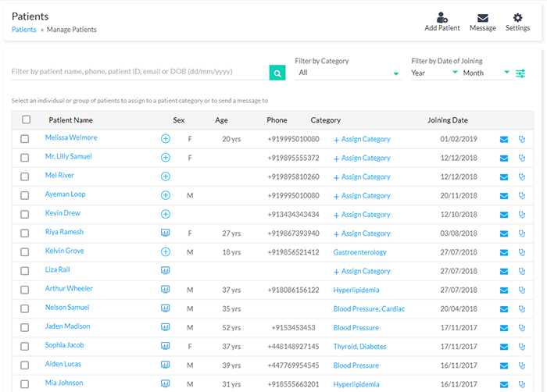Check the box for Mia Johnson

click(x=24, y=383)
